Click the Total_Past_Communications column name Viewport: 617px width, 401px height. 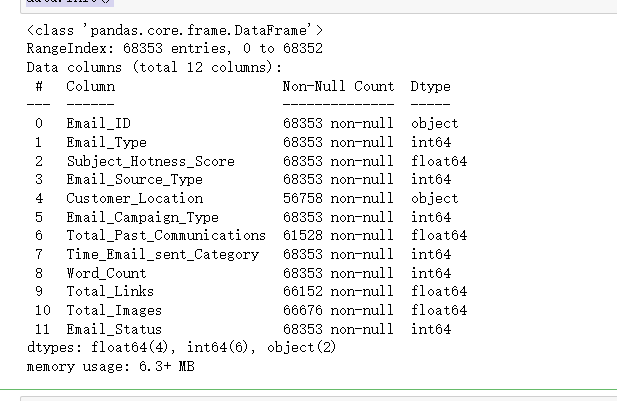[x=166, y=236]
